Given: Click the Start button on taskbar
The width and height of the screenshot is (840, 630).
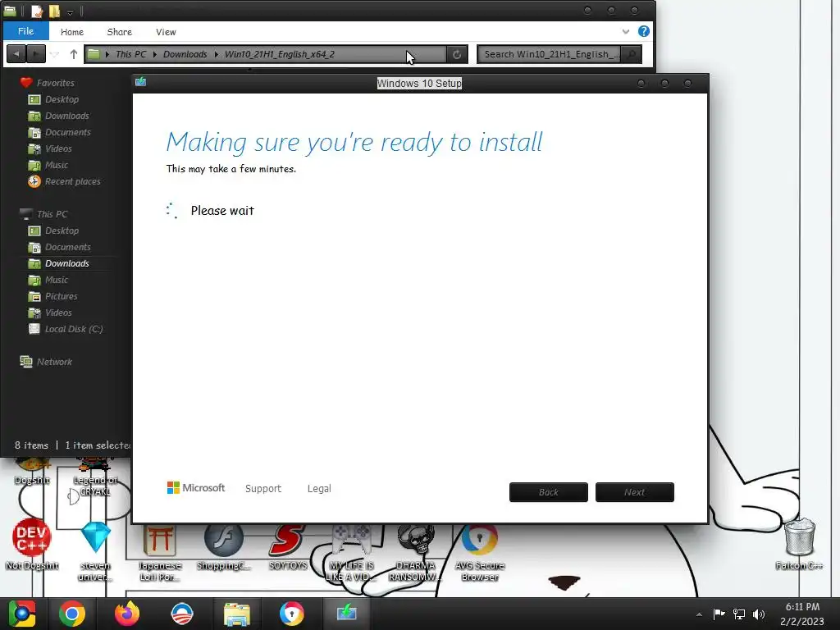Looking at the screenshot, I should tap(21, 614).
